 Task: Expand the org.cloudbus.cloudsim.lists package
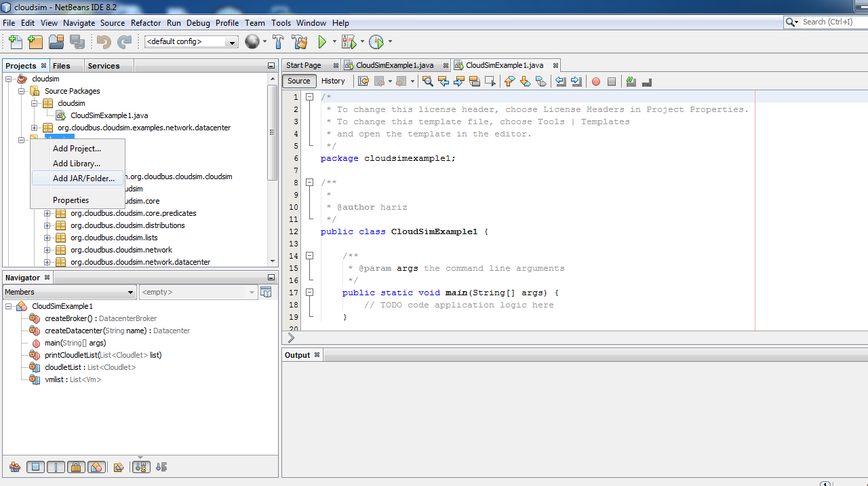click(x=47, y=238)
